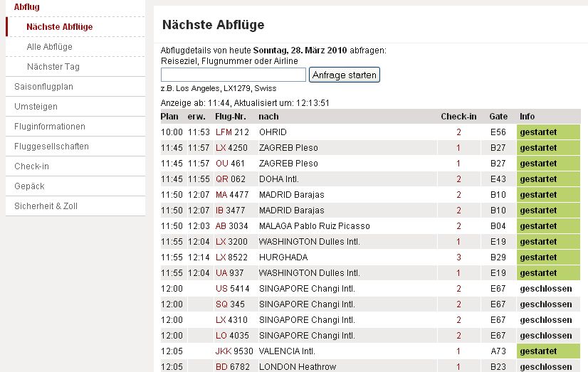Select Fluggesellschaften in the sidebar
This screenshot has width=588, height=372.
[x=51, y=147]
